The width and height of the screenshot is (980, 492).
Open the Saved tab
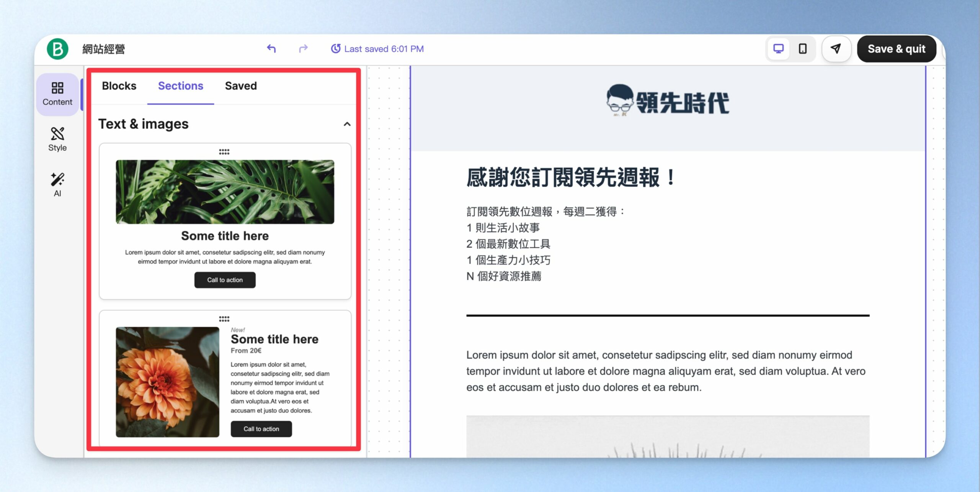point(241,86)
